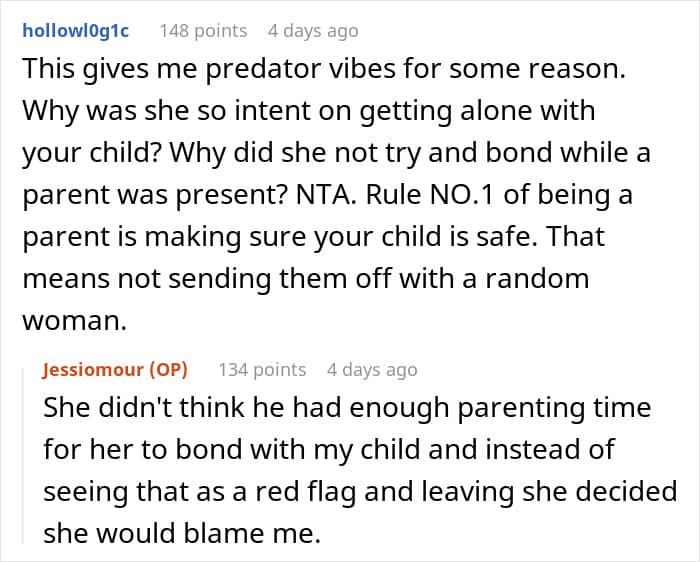Click the 148 points score
This screenshot has width=700, height=562.
[x=203, y=31]
